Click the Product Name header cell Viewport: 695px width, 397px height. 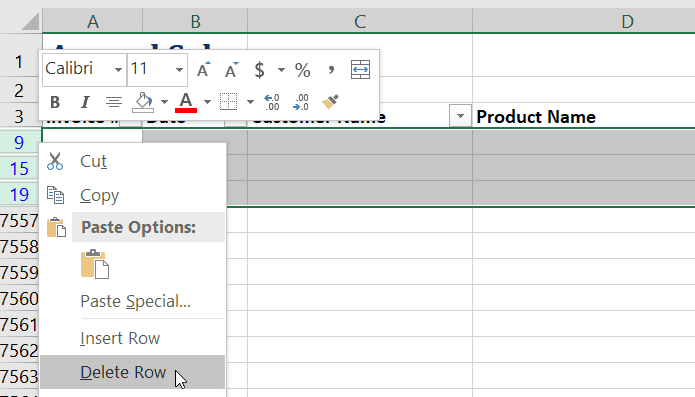(584, 117)
